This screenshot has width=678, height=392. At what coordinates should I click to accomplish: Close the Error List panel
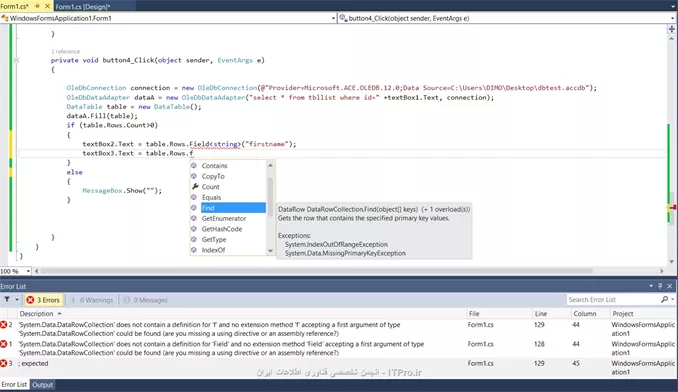pyautogui.click(x=670, y=286)
